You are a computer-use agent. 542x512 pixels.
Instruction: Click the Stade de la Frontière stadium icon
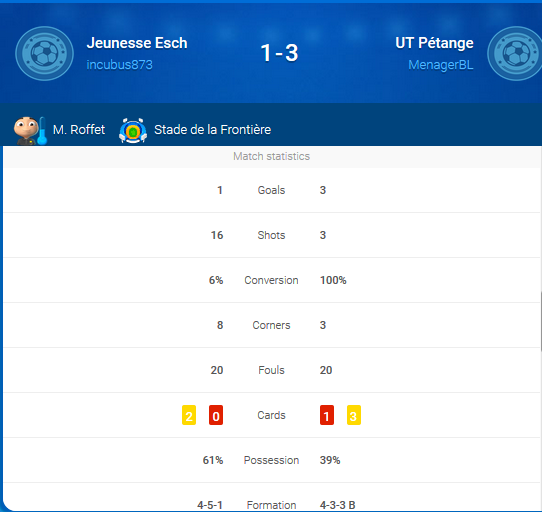point(133,130)
